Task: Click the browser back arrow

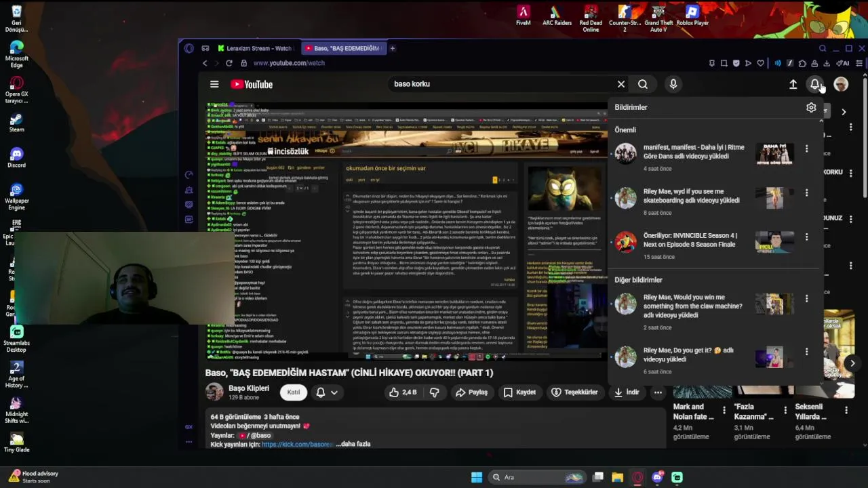Action: click(205, 63)
